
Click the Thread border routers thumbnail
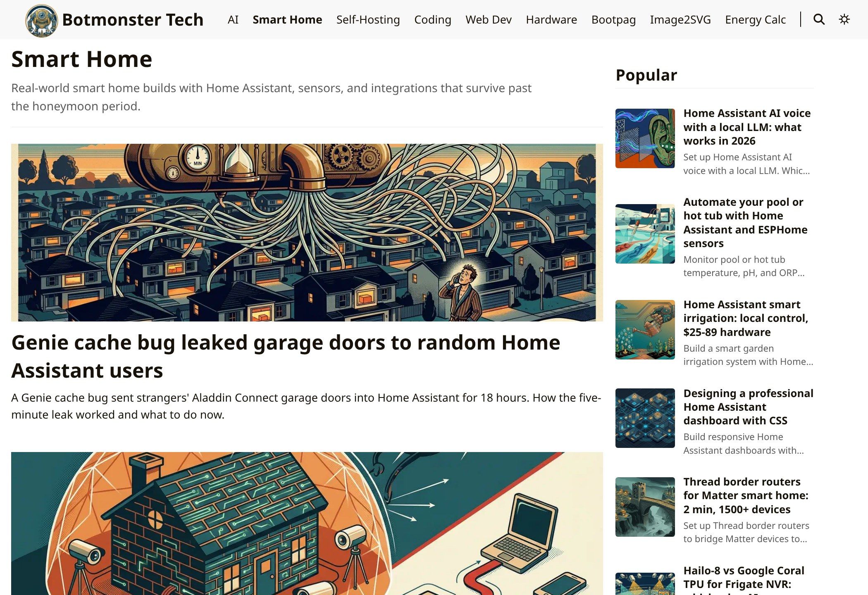645,507
